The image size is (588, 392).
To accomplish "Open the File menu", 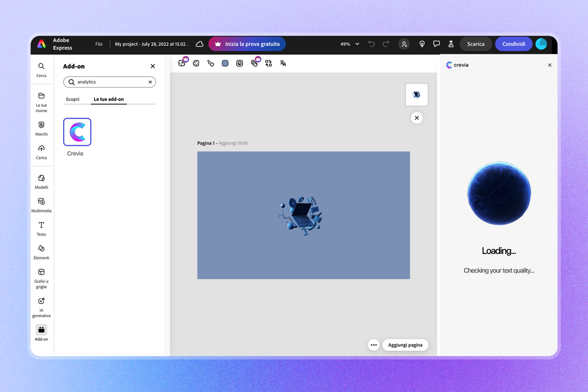I will (x=99, y=44).
